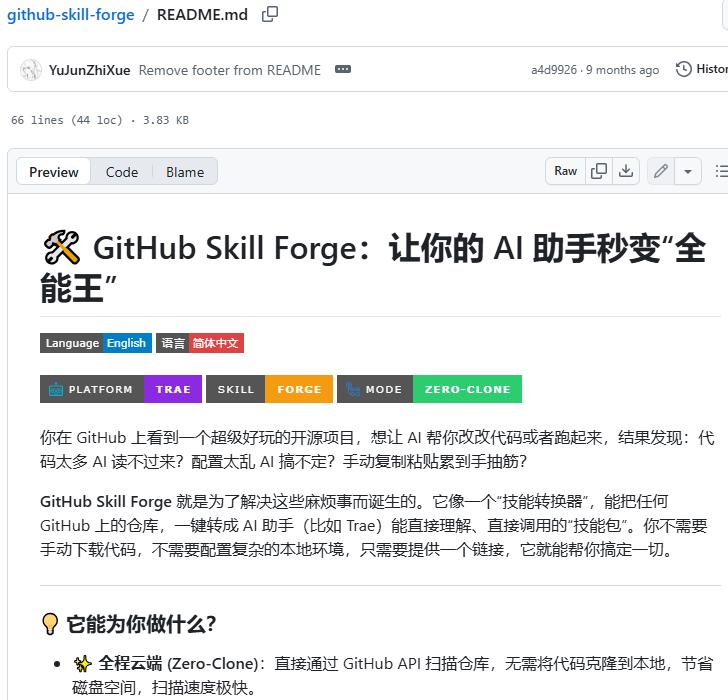Viewport: 728px width, 700px height.
Task: Edit the file with the pencil icon
Action: coord(661,171)
